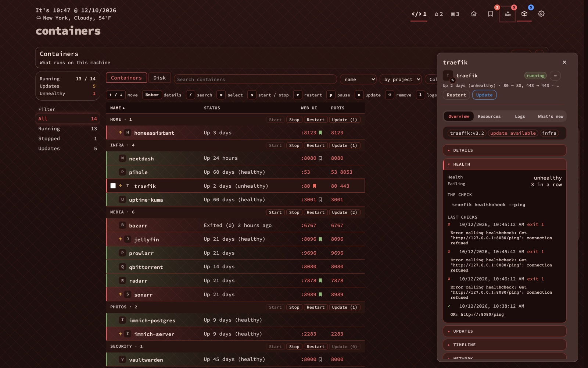
Task: Click the bookmark icon next to sonarr :8989
Action: [x=320, y=295]
